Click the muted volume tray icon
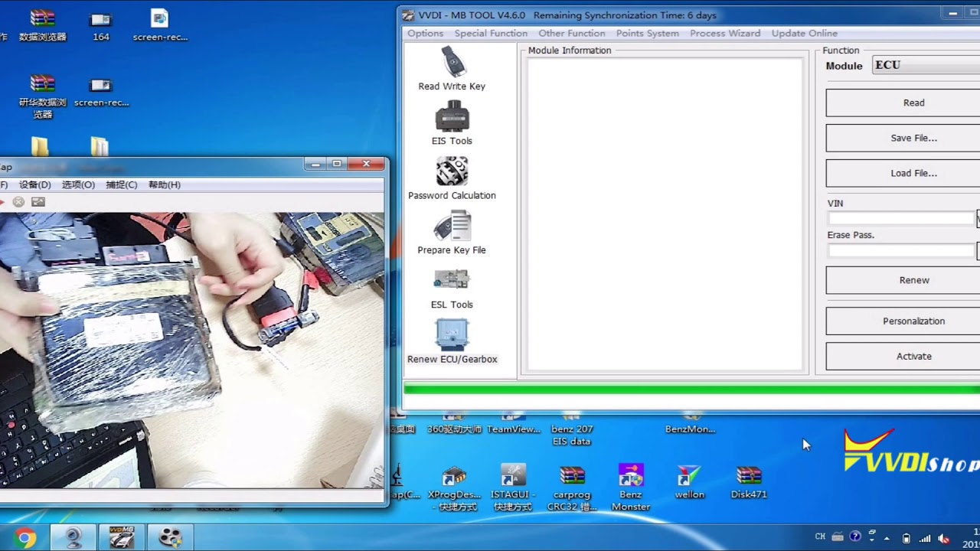This screenshot has width=980, height=551. 944,538
